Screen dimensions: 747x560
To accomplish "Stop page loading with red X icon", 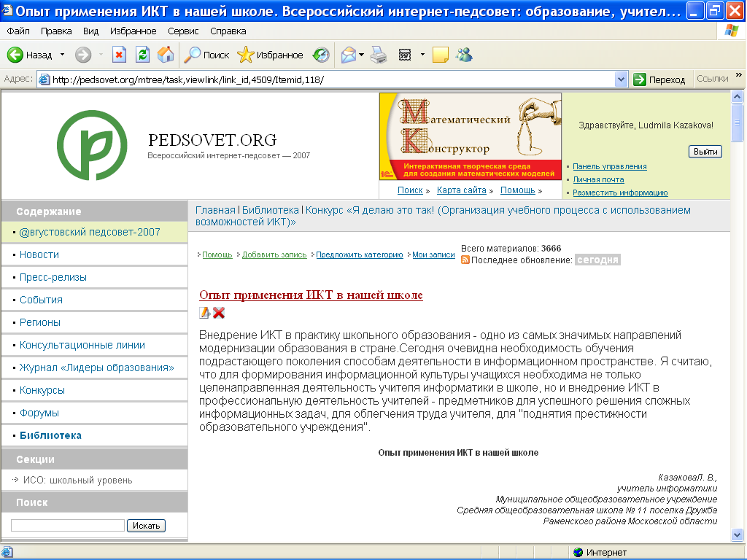I will click(119, 55).
